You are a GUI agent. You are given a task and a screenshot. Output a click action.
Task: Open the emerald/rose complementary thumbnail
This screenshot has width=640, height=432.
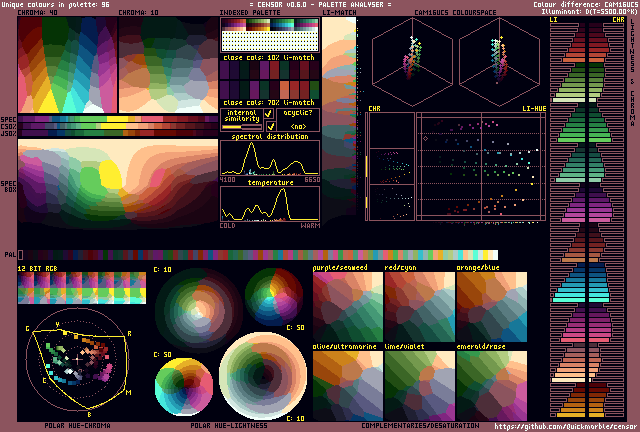click(492, 386)
